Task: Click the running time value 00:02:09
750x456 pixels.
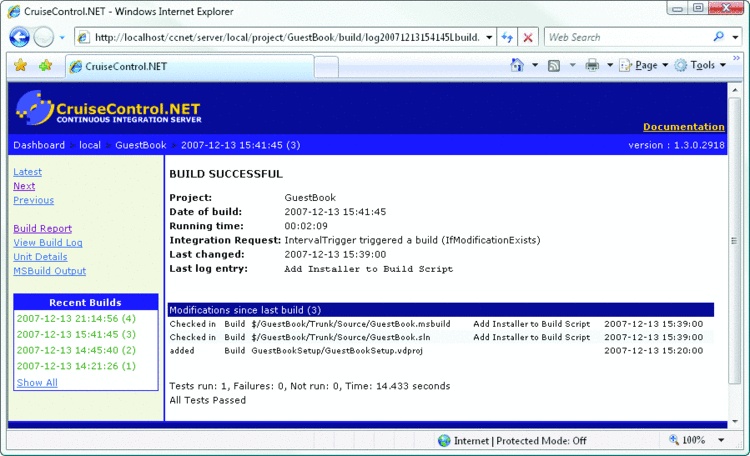Action: pos(306,226)
